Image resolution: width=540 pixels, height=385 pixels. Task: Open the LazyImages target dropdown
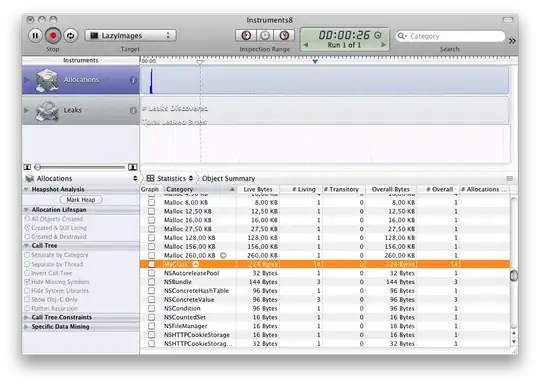(131, 35)
